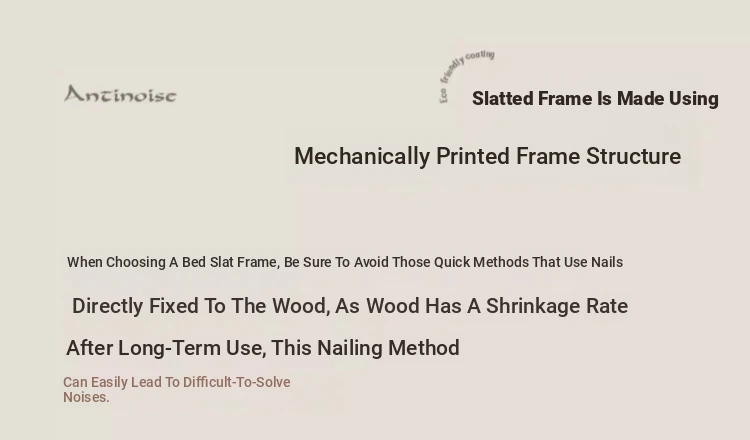Click the word Mechanically
The height and width of the screenshot is (440, 750).
362,156
